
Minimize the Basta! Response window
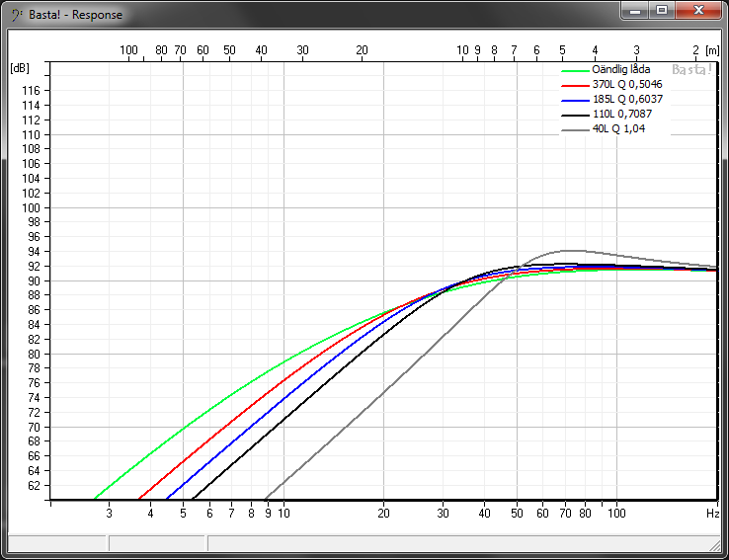tap(637, 11)
